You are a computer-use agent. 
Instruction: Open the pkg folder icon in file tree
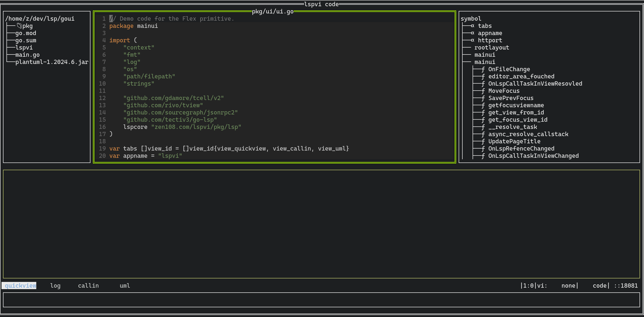(19, 26)
